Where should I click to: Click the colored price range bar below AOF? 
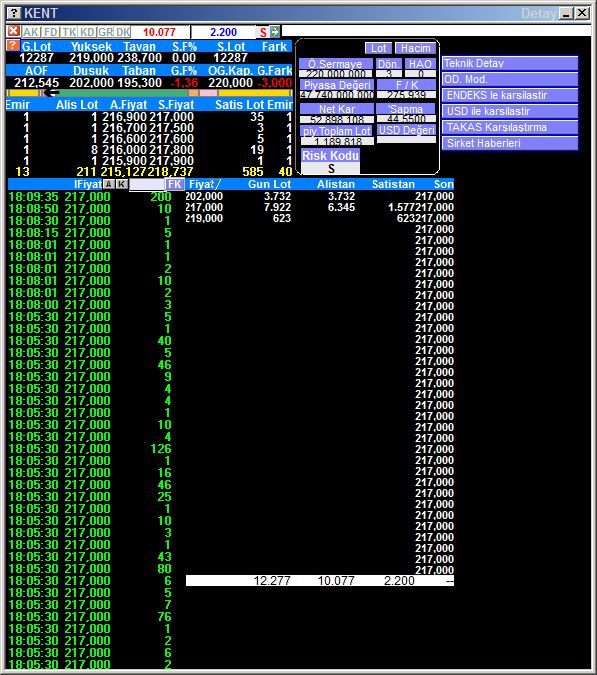(149, 93)
